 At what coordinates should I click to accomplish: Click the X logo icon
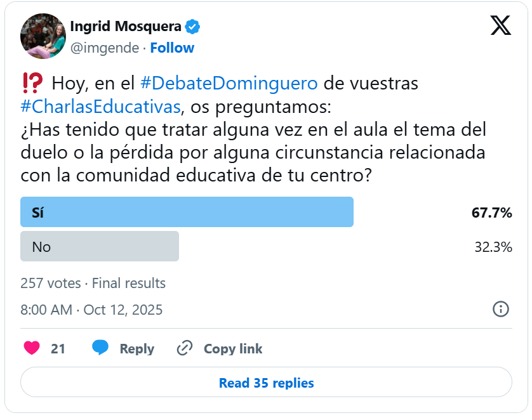[x=500, y=25]
